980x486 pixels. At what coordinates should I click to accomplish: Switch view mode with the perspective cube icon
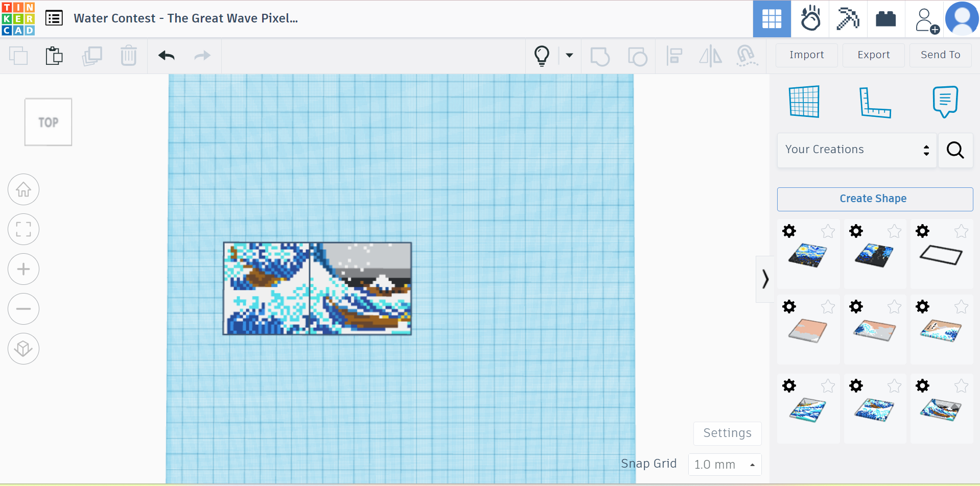[x=24, y=348]
